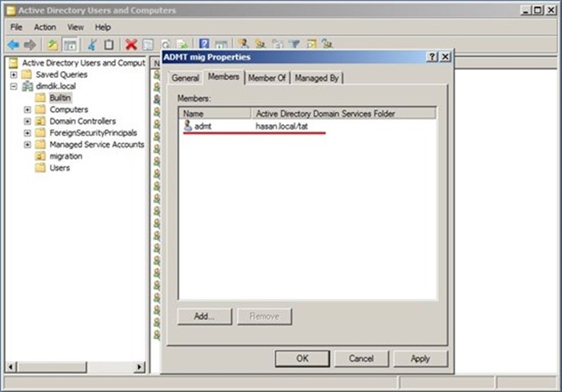Collapse the dimdik.local domain node

tap(13, 87)
